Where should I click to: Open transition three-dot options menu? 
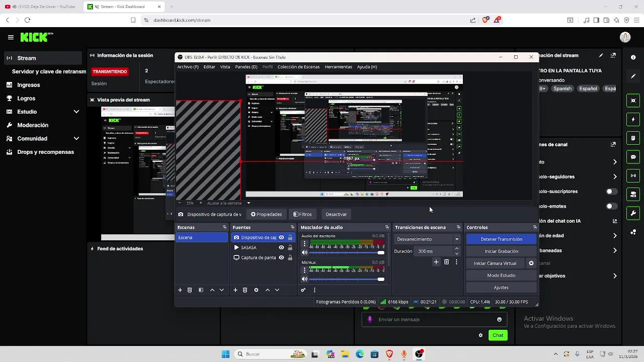[456, 262]
